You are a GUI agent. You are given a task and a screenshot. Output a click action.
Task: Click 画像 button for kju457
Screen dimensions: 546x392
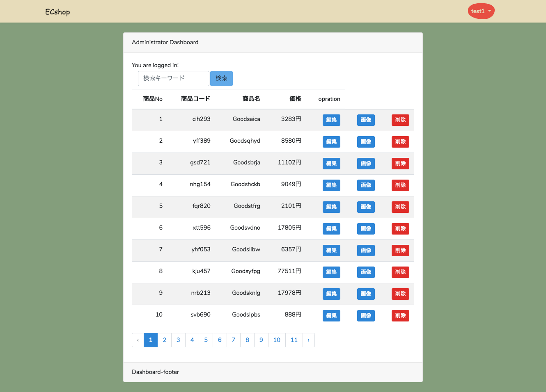(x=365, y=272)
